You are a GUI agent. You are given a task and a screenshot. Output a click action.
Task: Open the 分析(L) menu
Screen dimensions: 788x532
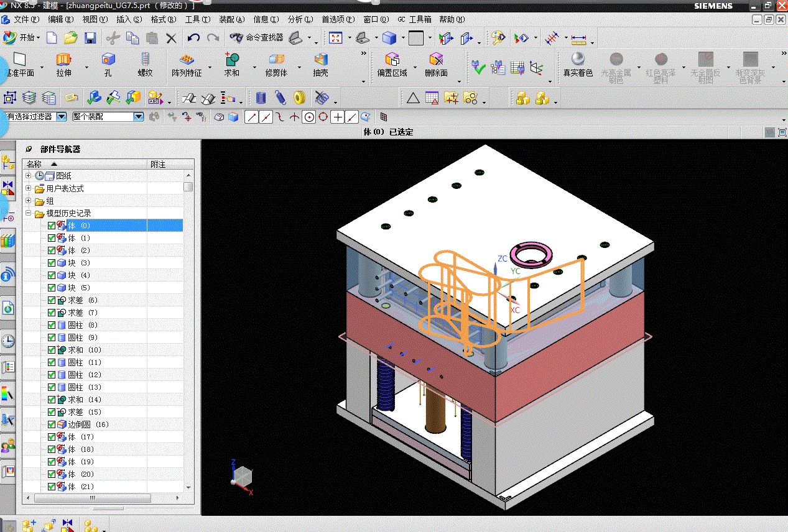pyautogui.click(x=300, y=19)
